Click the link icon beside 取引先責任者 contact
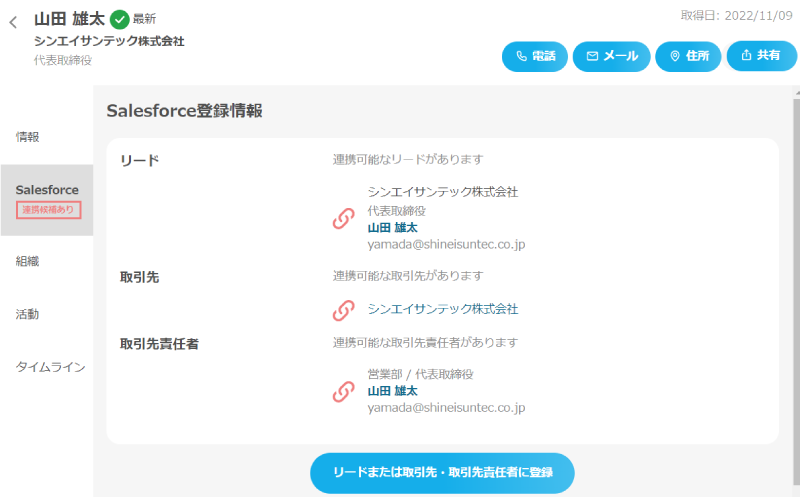 tap(343, 392)
